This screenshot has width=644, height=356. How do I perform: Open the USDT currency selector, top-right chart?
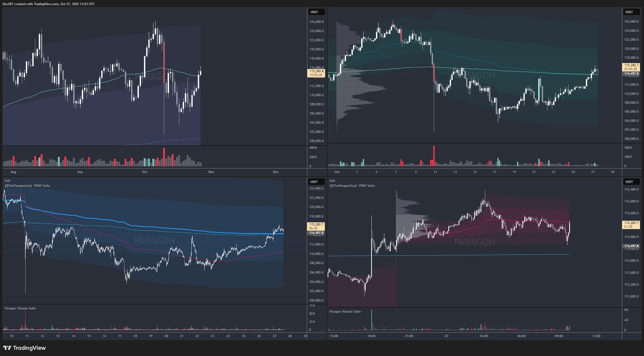pyautogui.click(x=631, y=12)
